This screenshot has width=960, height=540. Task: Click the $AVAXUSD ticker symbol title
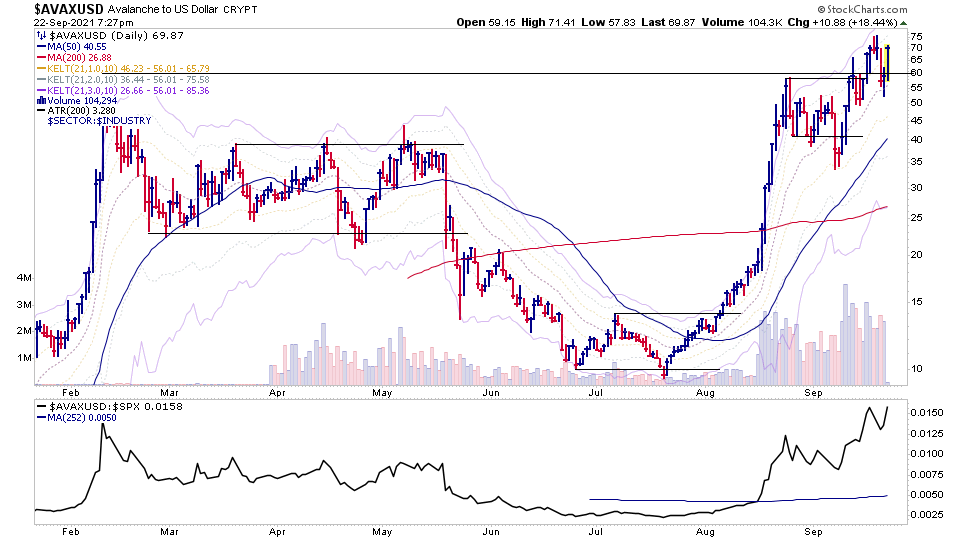click(69, 9)
